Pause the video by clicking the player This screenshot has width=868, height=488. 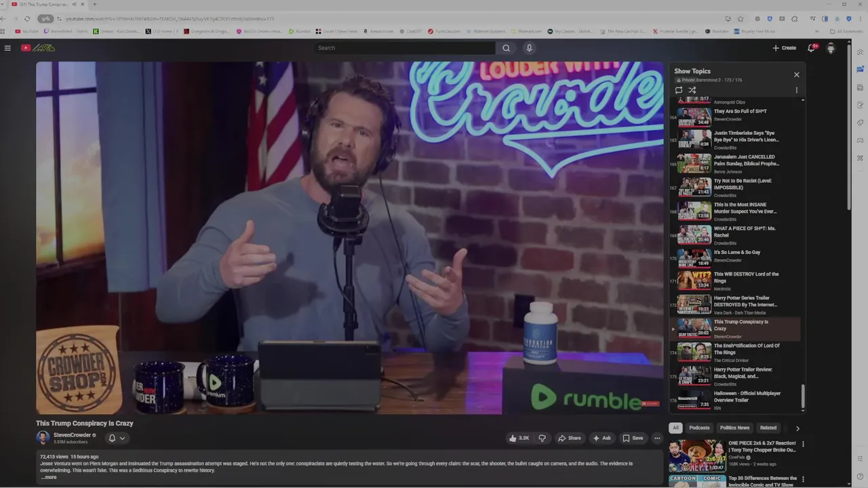(350, 237)
